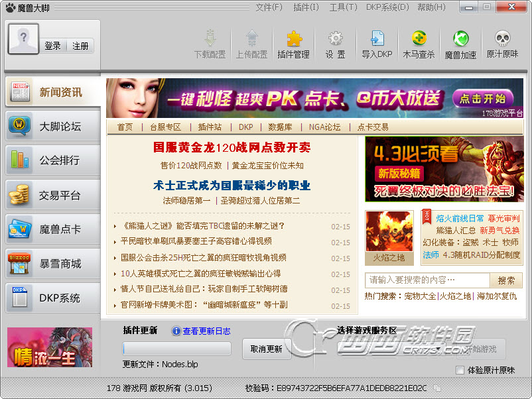Screen dimensions: 532x399
Task: Open the 文件(F) menu
Action: 269,7
